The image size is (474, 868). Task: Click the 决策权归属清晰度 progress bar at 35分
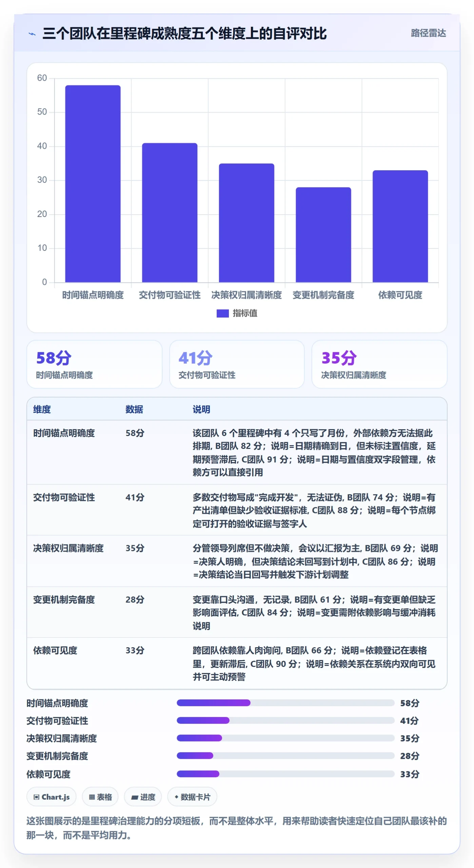(x=285, y=738)
